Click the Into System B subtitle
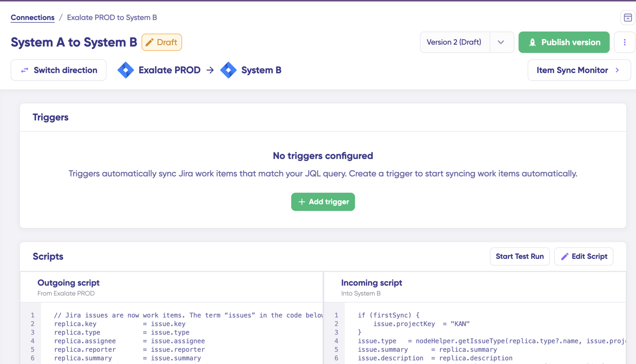This screenshot has width=636, height=364. click(361, 293)
